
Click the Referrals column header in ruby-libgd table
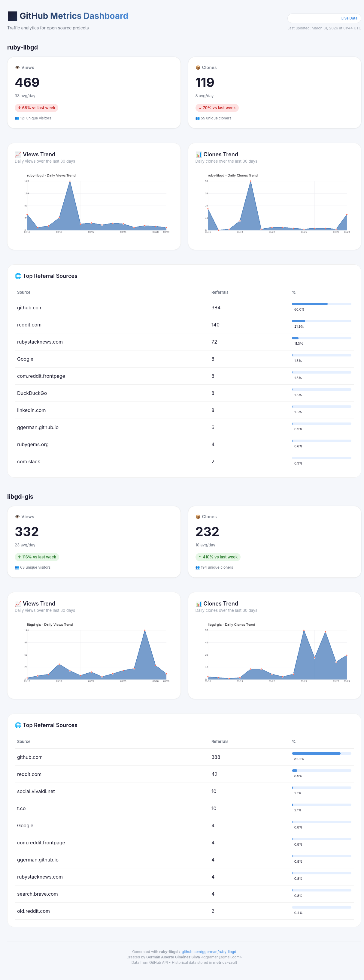click(220, 293)
